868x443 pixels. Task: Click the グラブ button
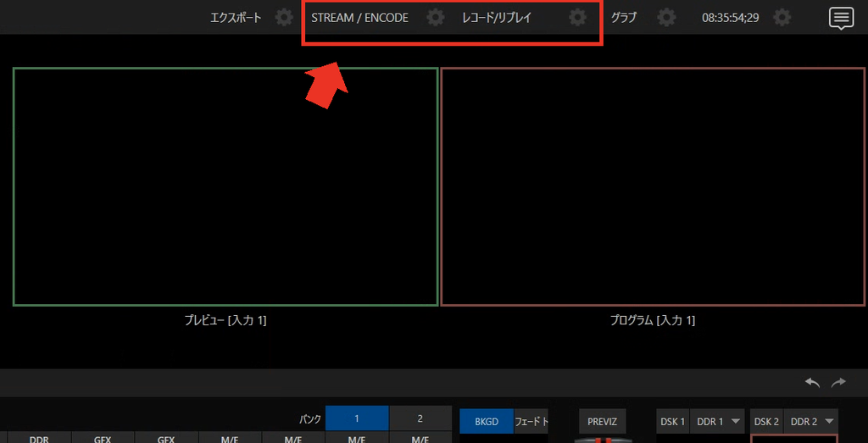(x=623, y=18)
